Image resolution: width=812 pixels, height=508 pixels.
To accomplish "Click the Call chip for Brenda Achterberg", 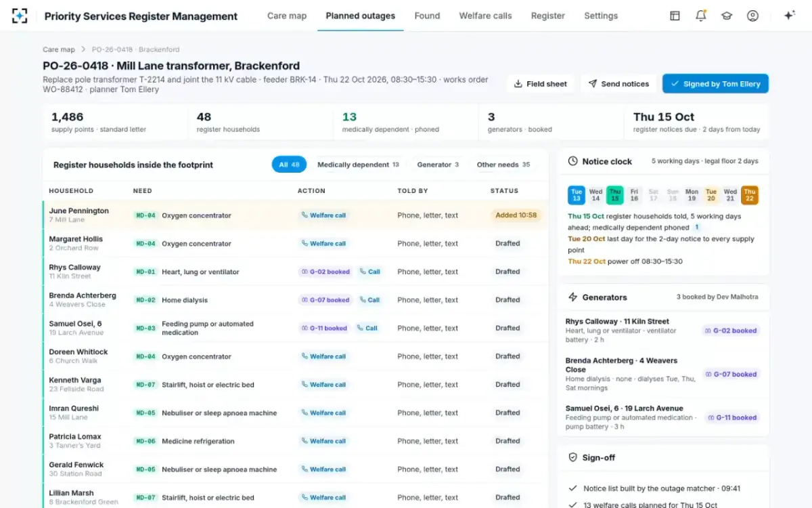I will pos(369,300).
